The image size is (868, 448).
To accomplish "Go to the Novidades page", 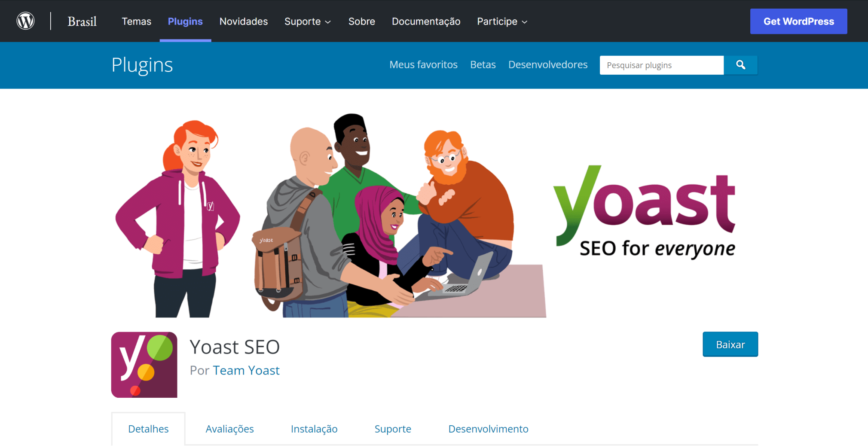I will click(243, 21).
